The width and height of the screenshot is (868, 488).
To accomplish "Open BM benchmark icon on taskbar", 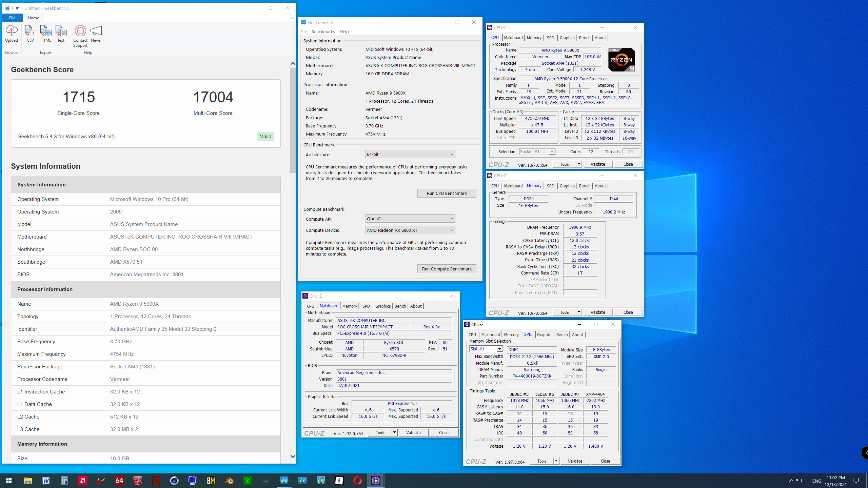I will click(211, 481).
